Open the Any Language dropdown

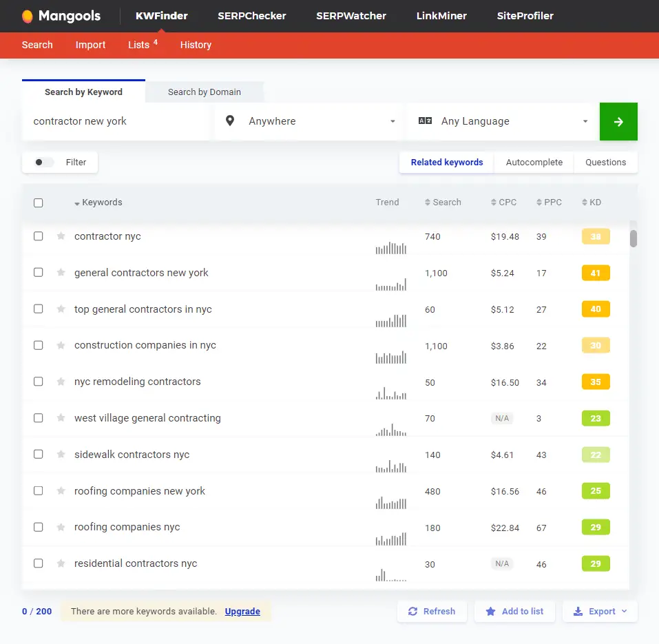click(x=502, y=121)
